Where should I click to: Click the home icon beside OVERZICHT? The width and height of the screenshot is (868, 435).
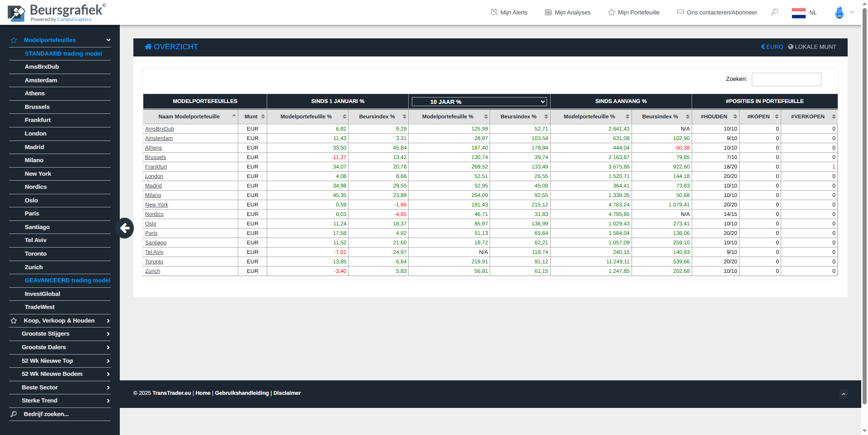pos(148,47)
